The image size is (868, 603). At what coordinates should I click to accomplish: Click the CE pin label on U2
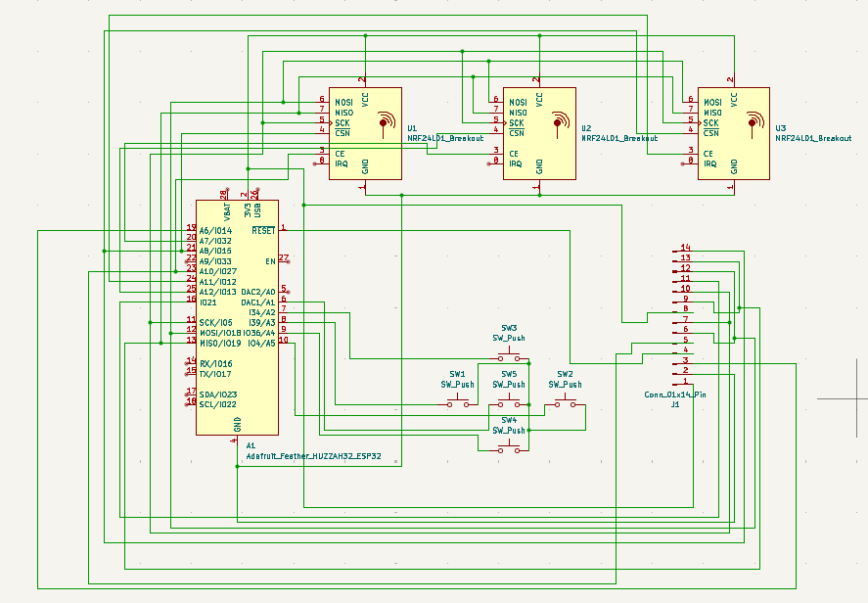coord(514,154)
